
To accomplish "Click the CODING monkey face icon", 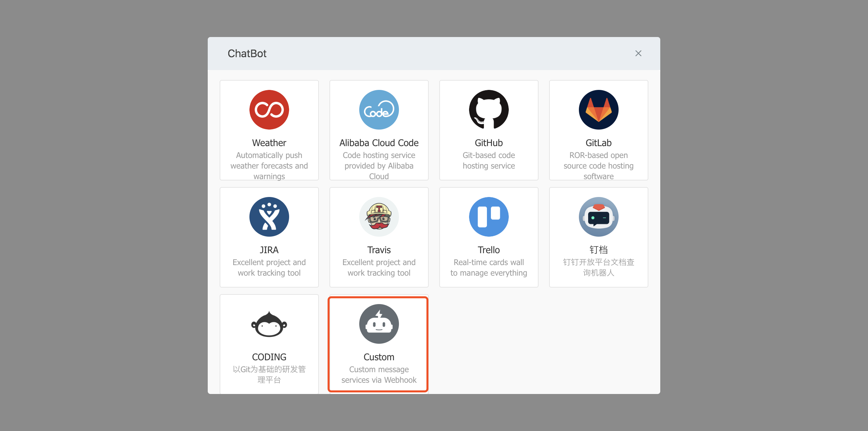I will [269, 324].
